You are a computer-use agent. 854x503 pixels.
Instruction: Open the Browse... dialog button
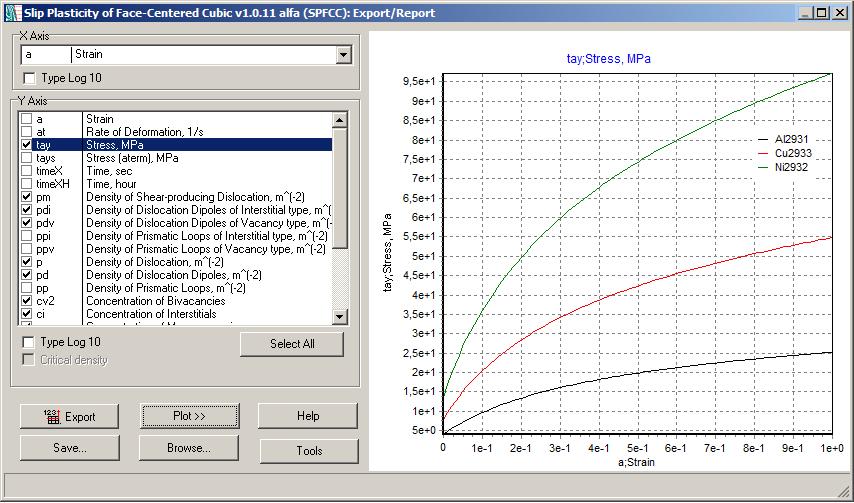click(189, 448)
